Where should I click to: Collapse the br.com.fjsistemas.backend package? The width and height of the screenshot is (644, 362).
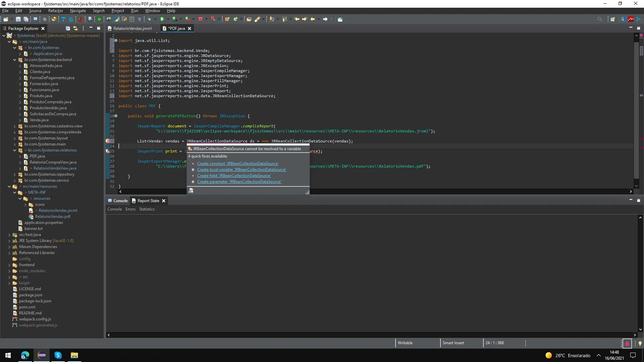click(15, 60)
